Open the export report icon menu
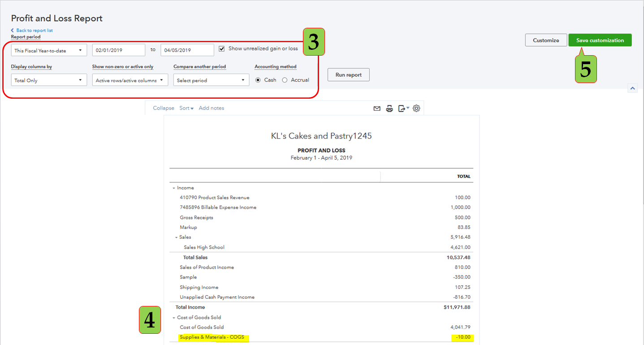The height and width of the screenshot is (345, 644). 403,109
